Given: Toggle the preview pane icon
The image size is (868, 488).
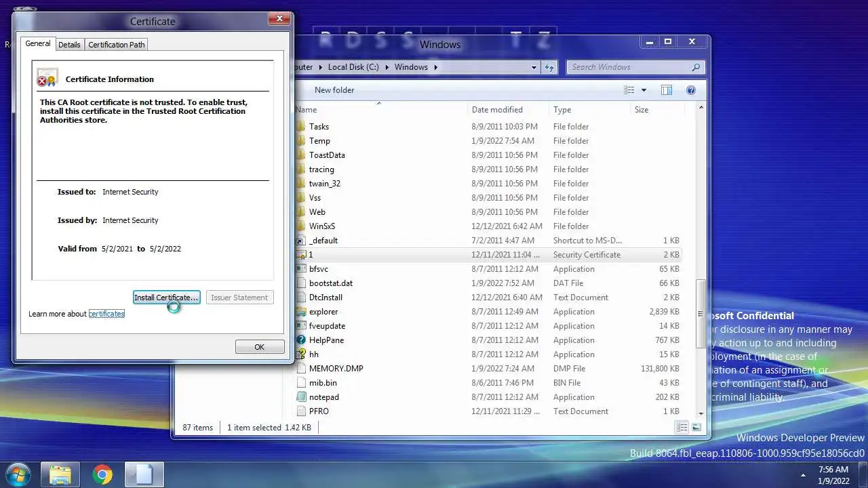Looking at the screenshot, I should click(667, 90).
